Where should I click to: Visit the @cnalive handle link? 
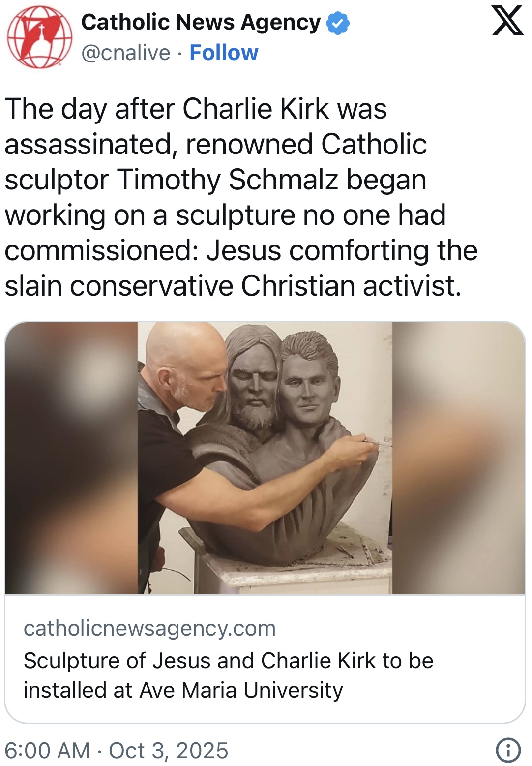126,53
